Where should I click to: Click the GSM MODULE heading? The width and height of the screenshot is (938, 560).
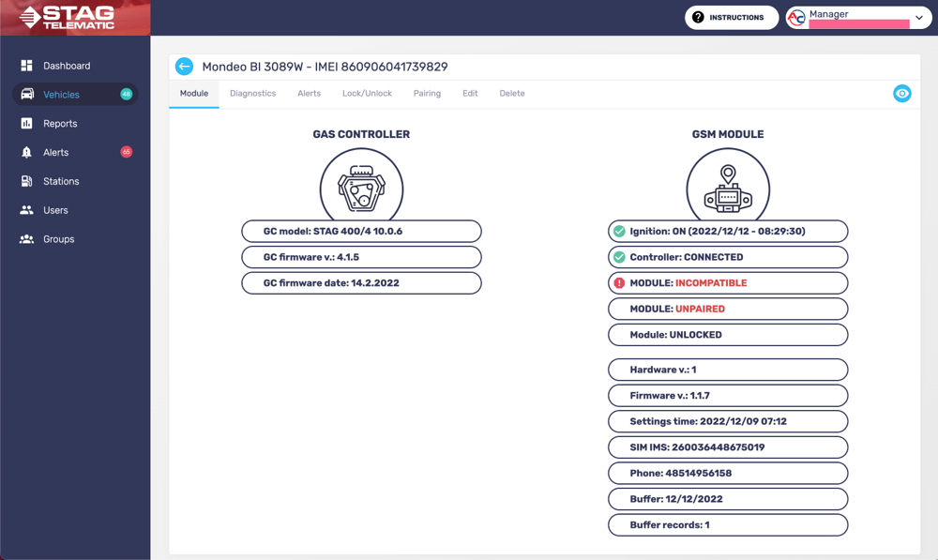pos(728,134)
